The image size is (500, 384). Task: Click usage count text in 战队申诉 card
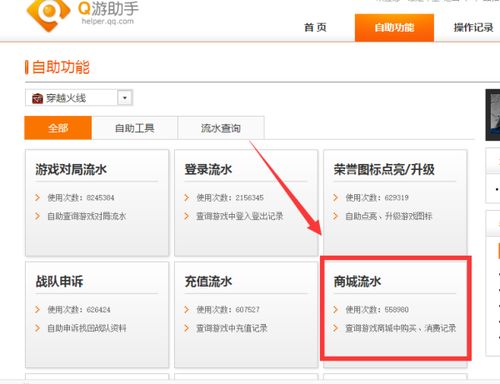click(x=79, y=310)
